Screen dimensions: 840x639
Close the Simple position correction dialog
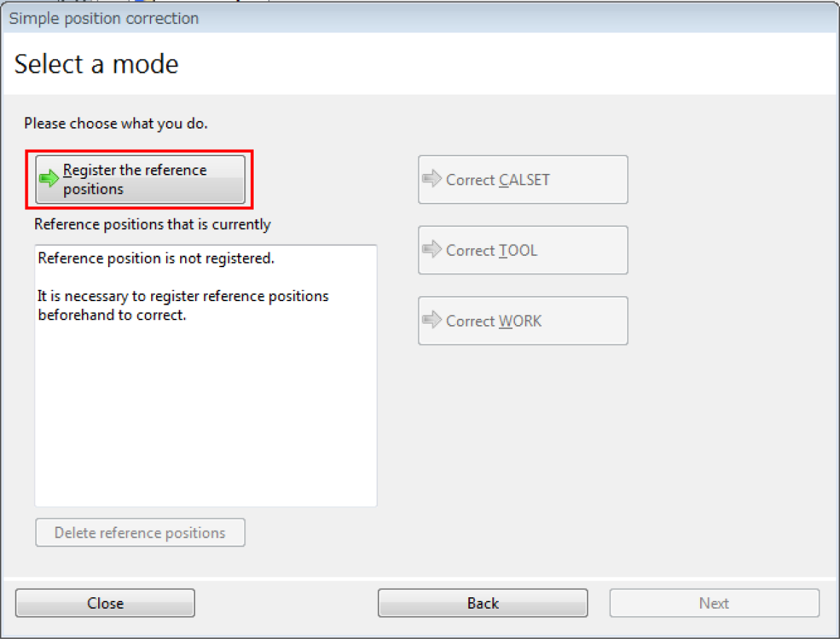(105, 603)
